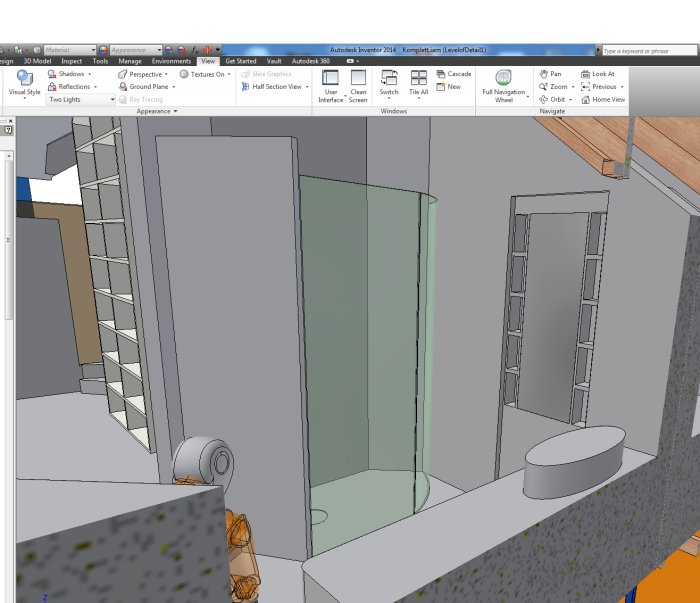Open the Ground Plane dropdown arrow
This screenshot has width=700, height=603.
174,87
